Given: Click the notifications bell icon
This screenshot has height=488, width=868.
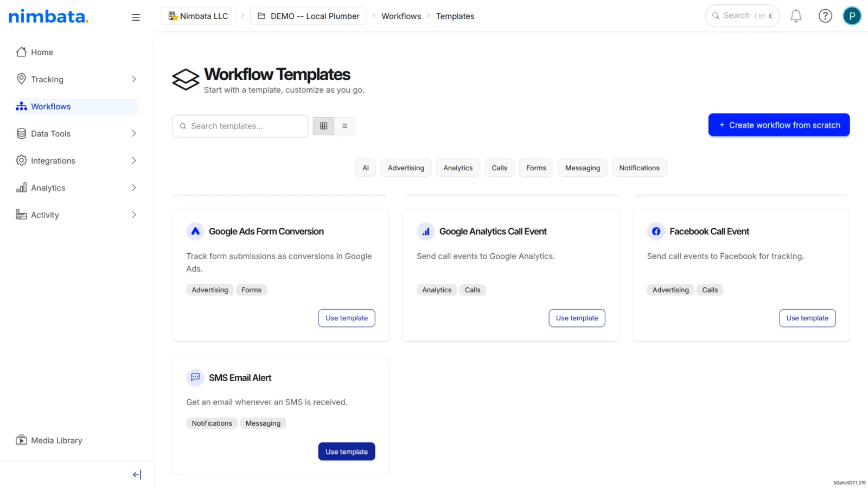Looking at the screenshot, I should coord(796,16).
